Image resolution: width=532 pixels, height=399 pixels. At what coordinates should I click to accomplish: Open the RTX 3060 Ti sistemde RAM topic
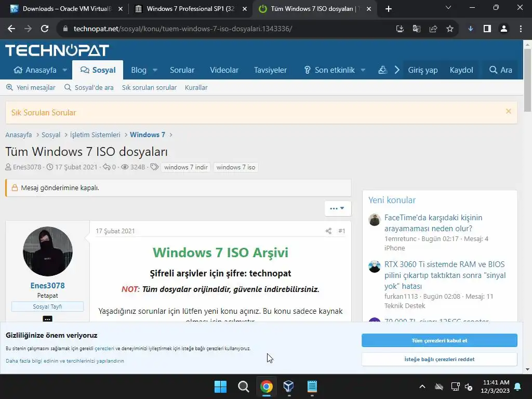tap(445, 275)
